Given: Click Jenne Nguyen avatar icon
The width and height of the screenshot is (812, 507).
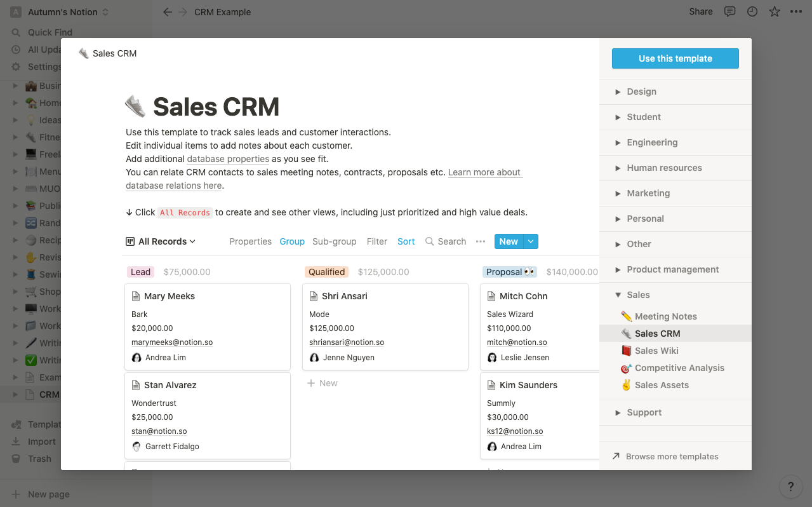Looking at the screenshot, I should coord(314,358).
